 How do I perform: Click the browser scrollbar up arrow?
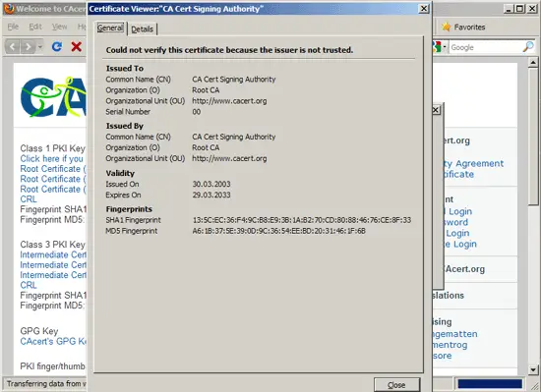tap(533, 63)
